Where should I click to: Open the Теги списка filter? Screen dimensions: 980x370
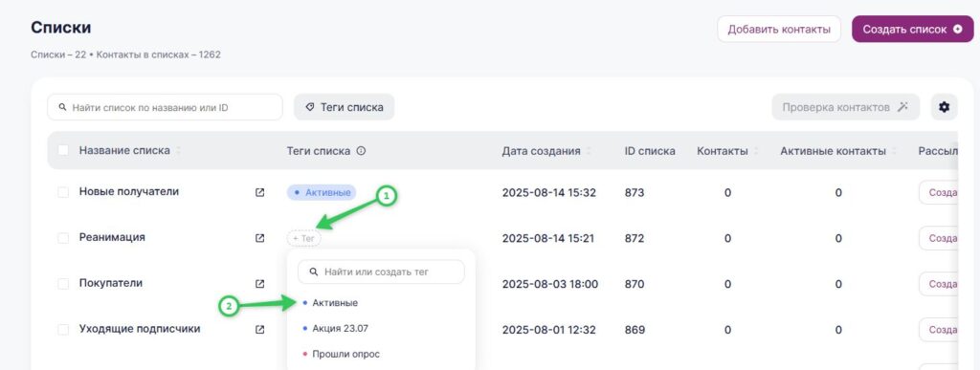click(345, 107)
